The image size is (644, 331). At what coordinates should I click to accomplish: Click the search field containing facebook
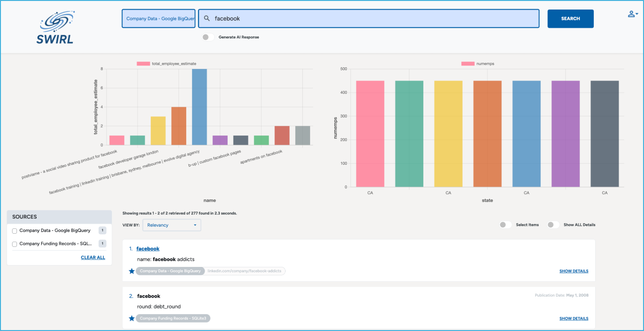(369, 19)
